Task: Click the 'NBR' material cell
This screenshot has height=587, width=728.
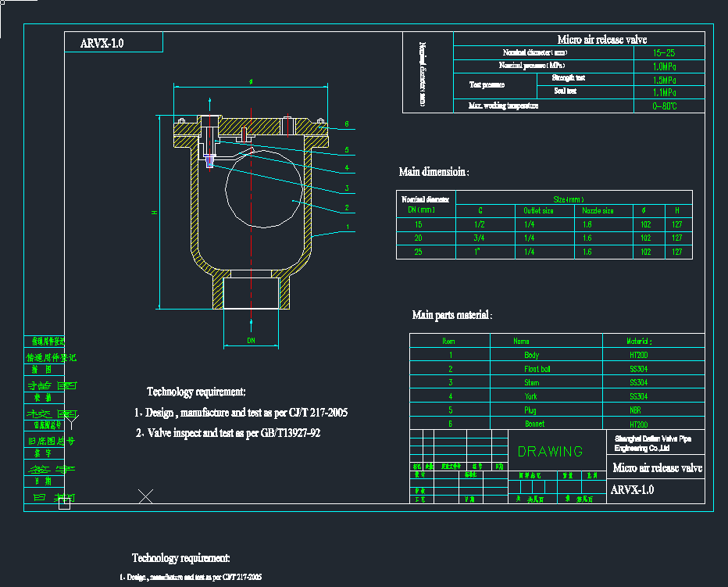Action: pyautogui.click(x=635, y=410)
